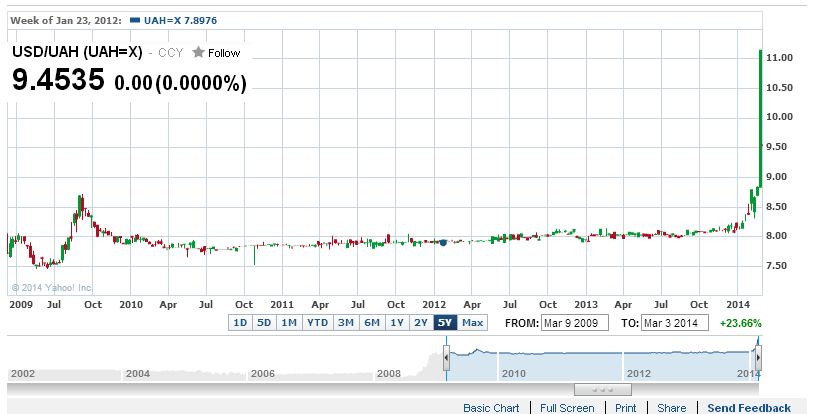Click the 2002 label in overview timeline
This screenshot has width=816, height=414.
(22, 373)
